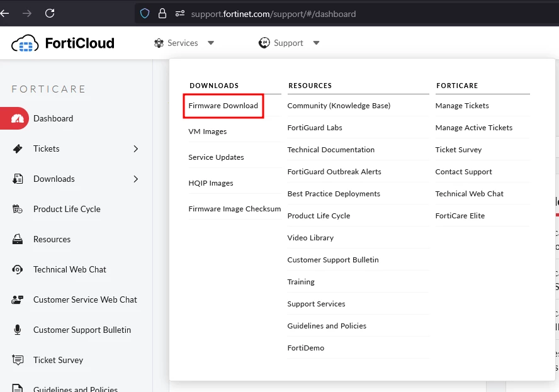
Task: Click the Technical Web Chat headset icon
Action: pos(18,269)
